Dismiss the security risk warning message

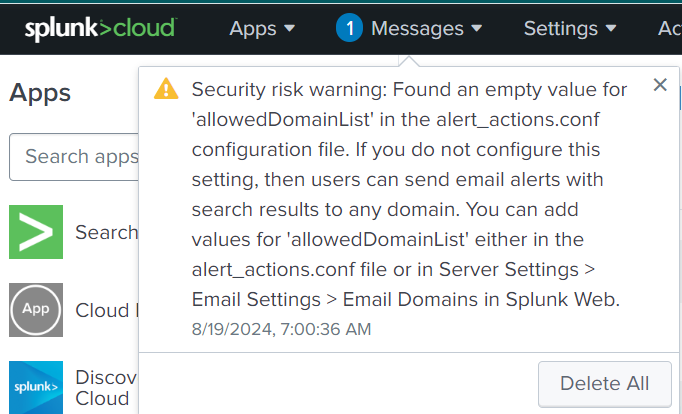(659, 85)
